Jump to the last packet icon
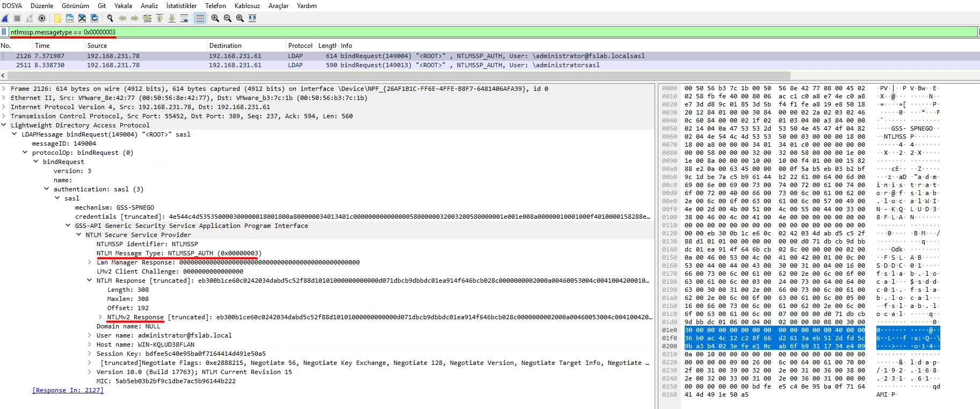Viewport: 980px width, 409px height. pyautogui.click(x=172, y=18)
